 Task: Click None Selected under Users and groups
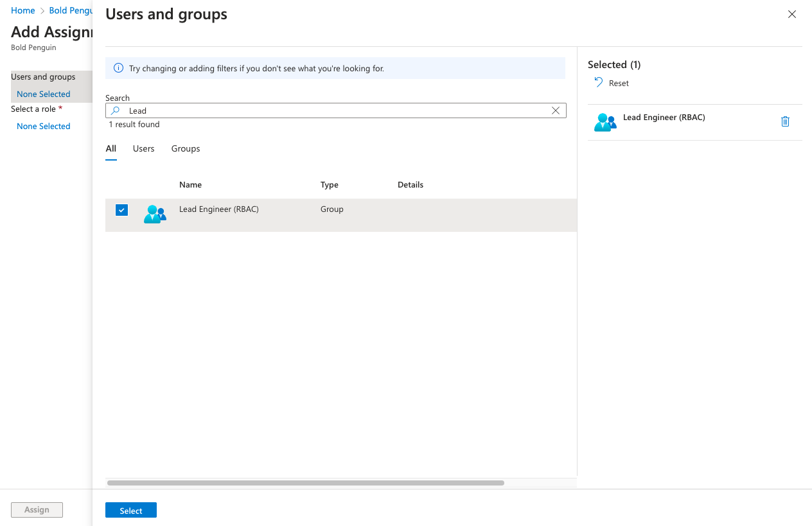point(44,94)
